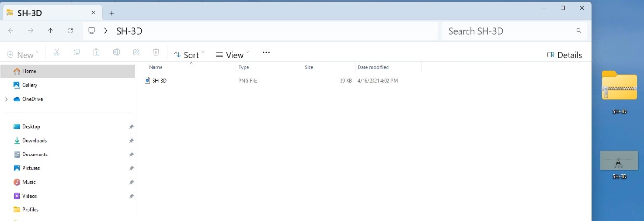Screen dimensions: 644x221
Task: Click the 39 KB size cell
Action: coord(346,81)
